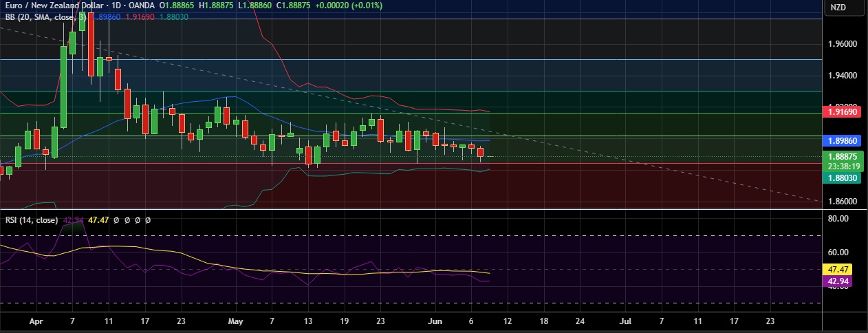The height and width of the screenshot is (333, 868).
Task: Click the 24 date label on time axis
Action: (580, 321)
